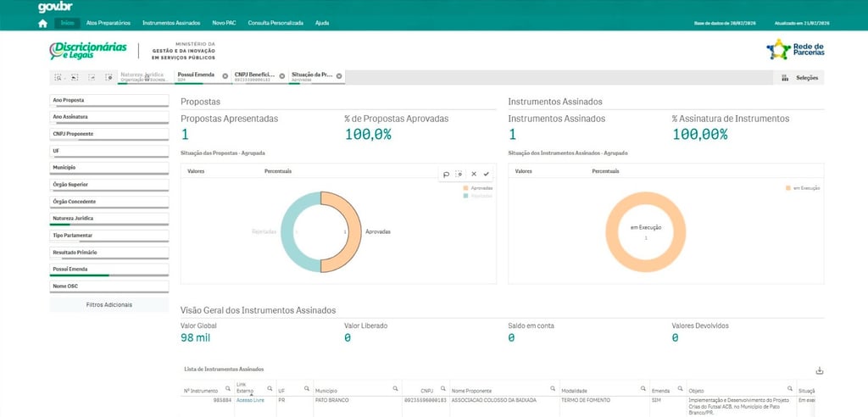This screenshot has width=868, height=417.
Task: Expand the Ano Proposta filter
Action: [x=109, y=100]
